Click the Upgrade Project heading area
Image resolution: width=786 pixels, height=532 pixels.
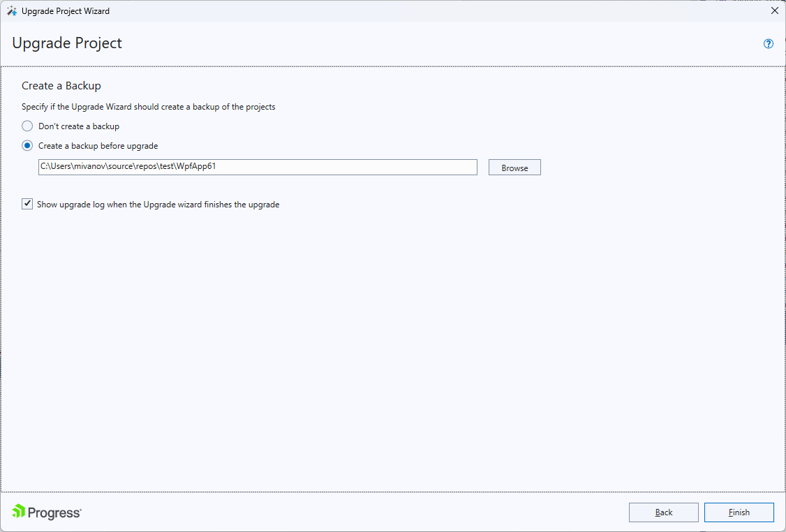(x=67, y=43)
